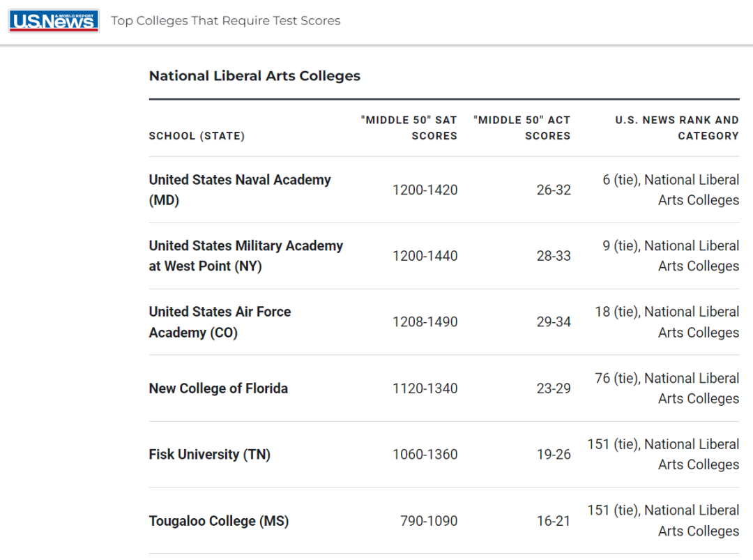
Task: Open the United States Air Force Academy link
Action: tap(220, 321)
